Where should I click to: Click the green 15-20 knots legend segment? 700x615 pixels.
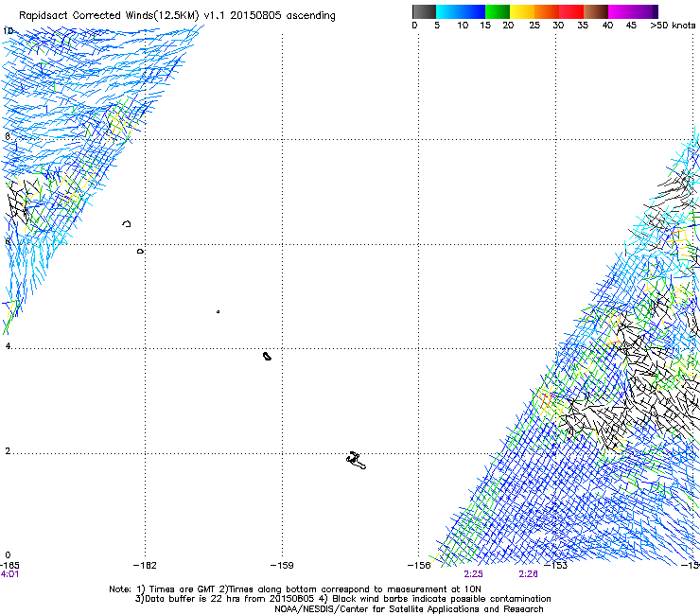tap(498, 11)
